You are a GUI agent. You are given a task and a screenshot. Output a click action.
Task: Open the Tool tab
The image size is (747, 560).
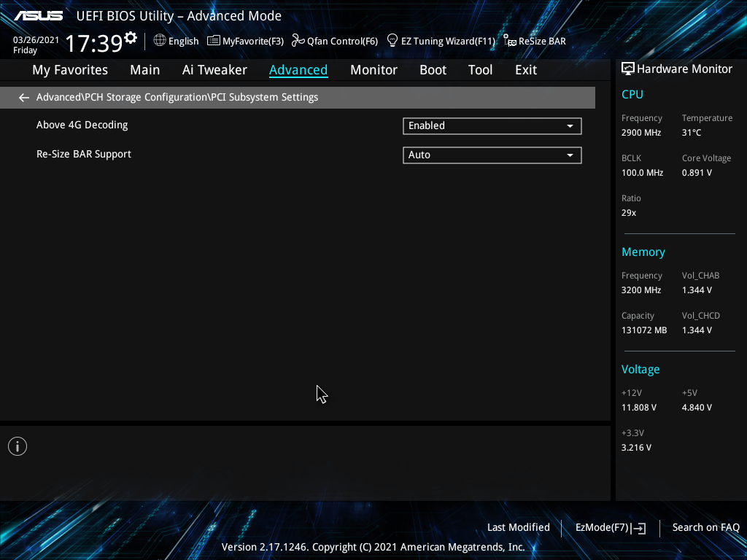coord(480,70)
